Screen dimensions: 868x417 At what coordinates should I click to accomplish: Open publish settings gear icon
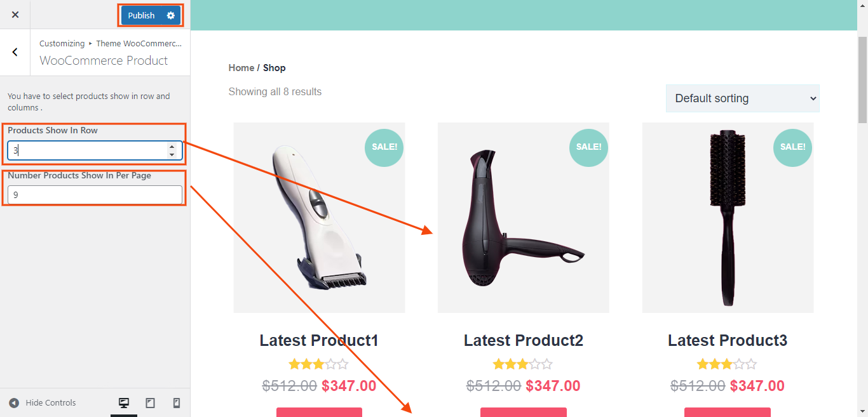click(x=170, y=15)
